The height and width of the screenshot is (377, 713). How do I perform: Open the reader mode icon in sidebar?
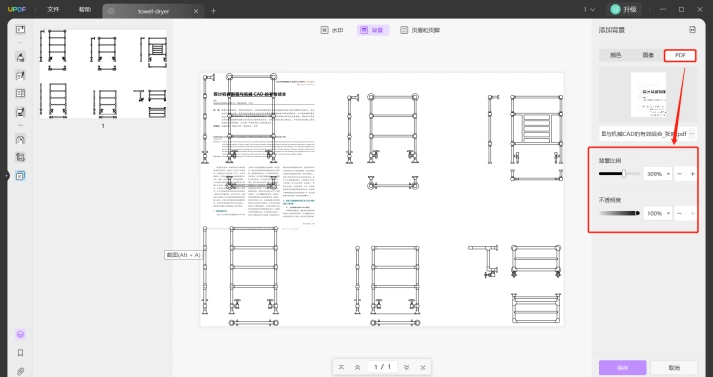tap(20, 30)
